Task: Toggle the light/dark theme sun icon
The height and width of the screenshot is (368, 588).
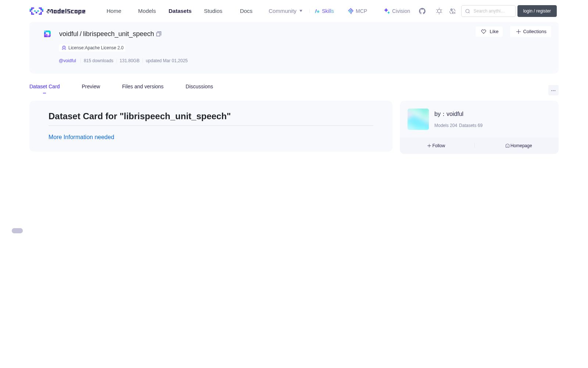Action: click(x=439, y=11)
